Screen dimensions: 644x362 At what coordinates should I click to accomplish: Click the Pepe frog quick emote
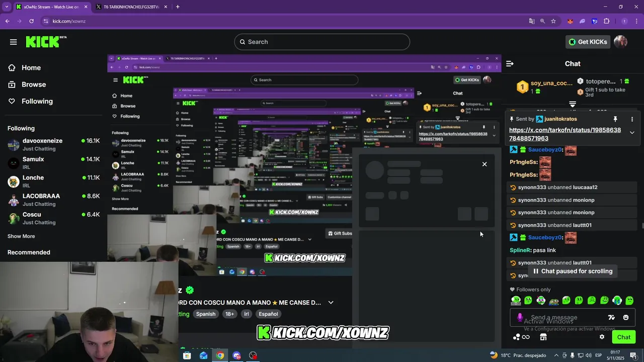tap(553, 301)
